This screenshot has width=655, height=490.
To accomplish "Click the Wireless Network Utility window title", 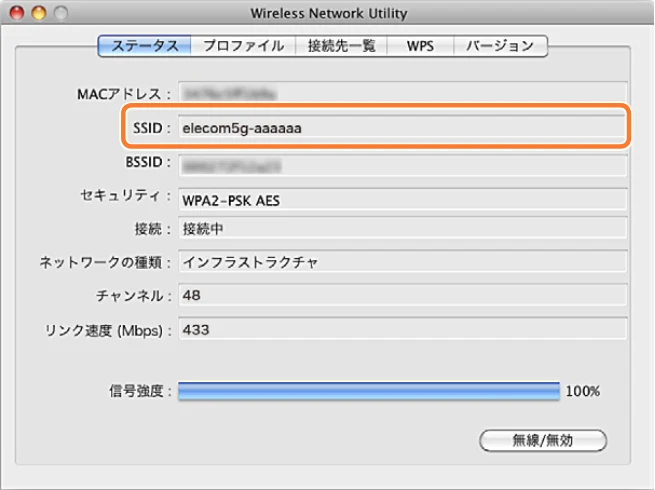I will click(328, 13).
